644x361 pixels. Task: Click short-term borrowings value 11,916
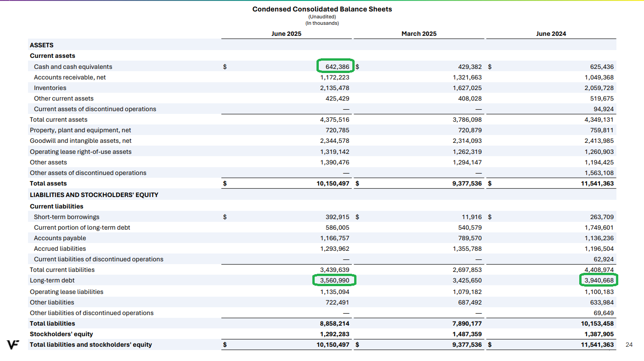click(471, 217)
